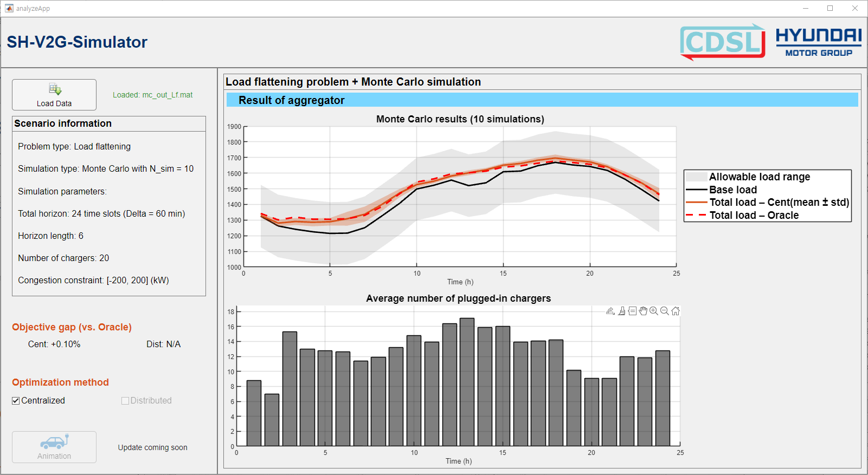Click the CDSL logo
The image size is (868, 475).
(x=722, y=42)
